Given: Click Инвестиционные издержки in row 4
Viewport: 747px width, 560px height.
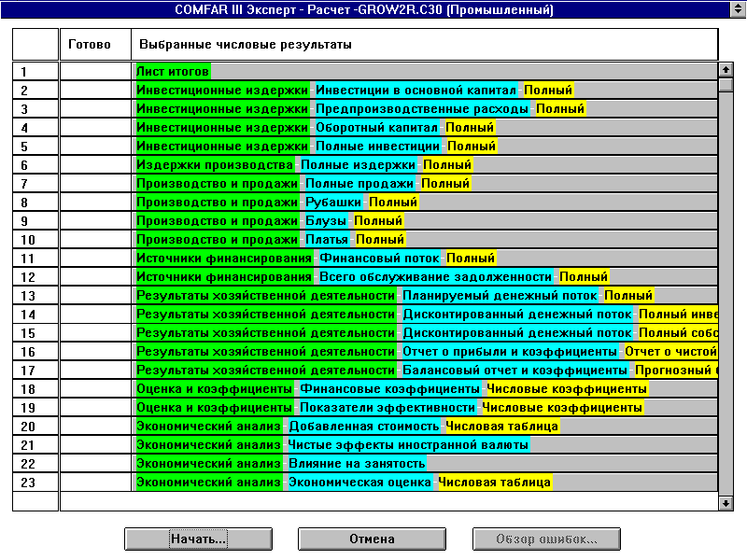Looking at the screenshot, I should pyautogui.click(x=222, y=128).
